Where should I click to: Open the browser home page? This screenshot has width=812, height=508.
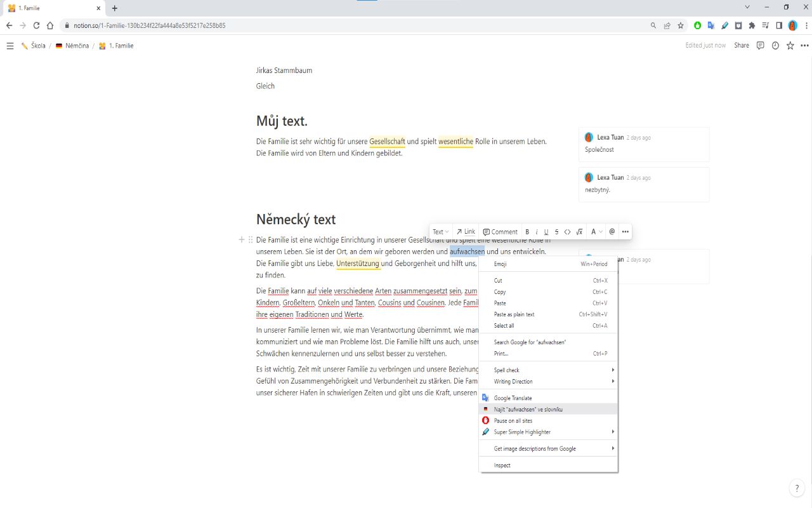click(50, 25)
